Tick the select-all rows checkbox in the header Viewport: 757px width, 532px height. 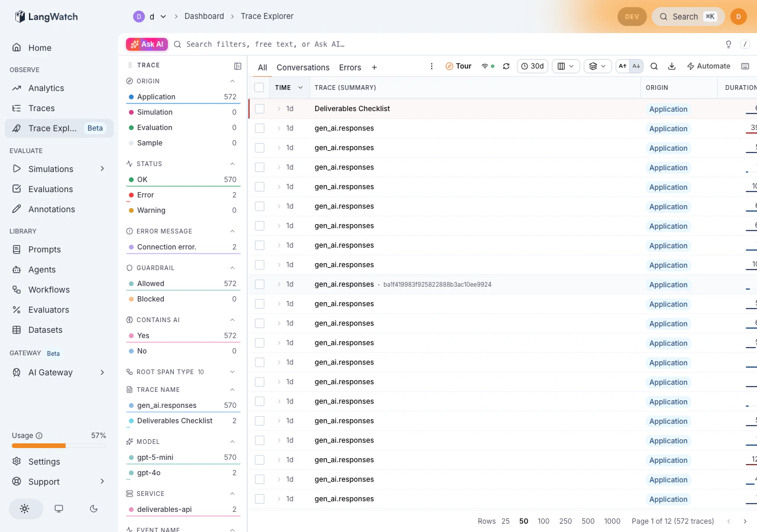[259, 87]
